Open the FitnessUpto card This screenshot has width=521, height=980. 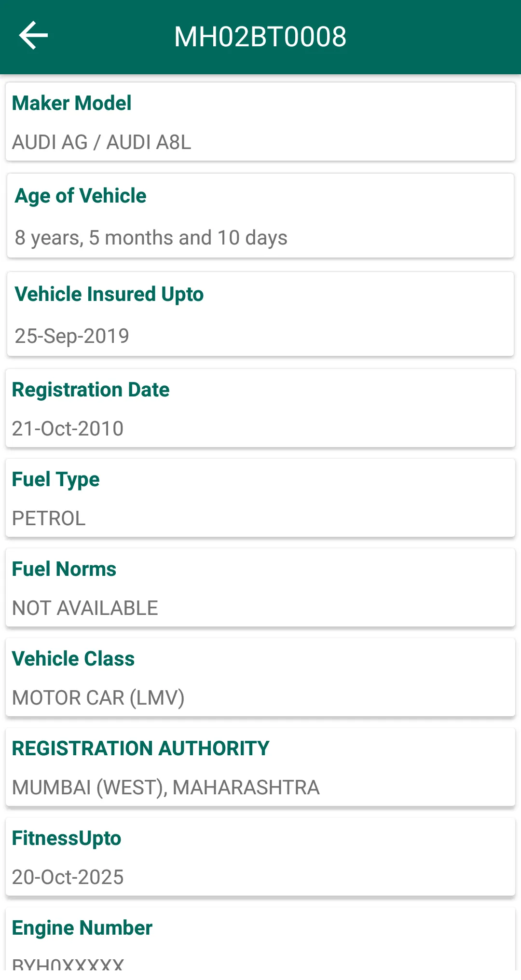[260, 857]
